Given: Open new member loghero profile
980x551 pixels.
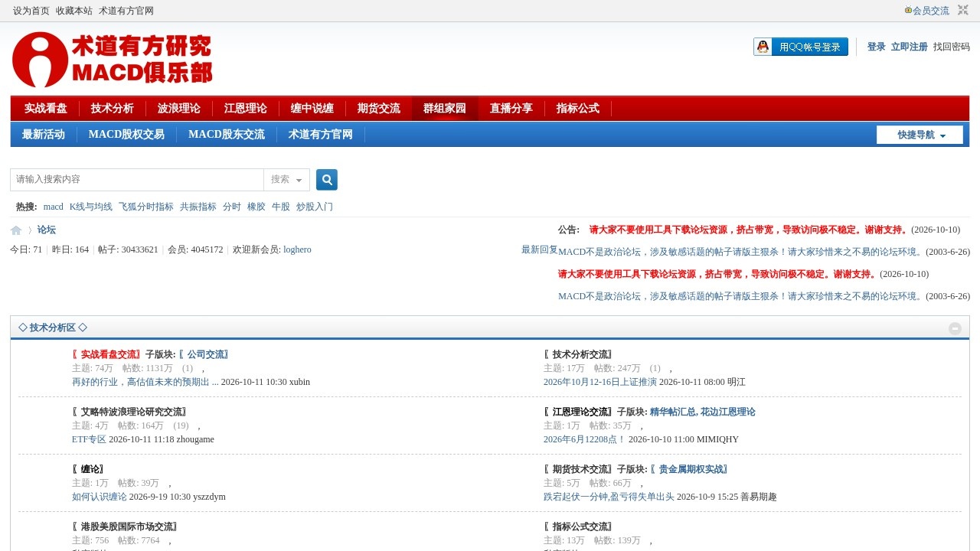Looking at the screenshot, I should tap(297, 249).
